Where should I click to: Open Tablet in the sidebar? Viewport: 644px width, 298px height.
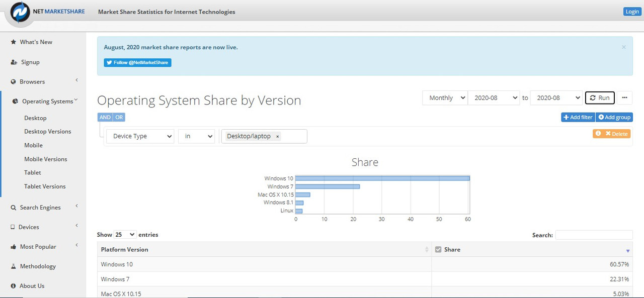[x=33, y=173]
